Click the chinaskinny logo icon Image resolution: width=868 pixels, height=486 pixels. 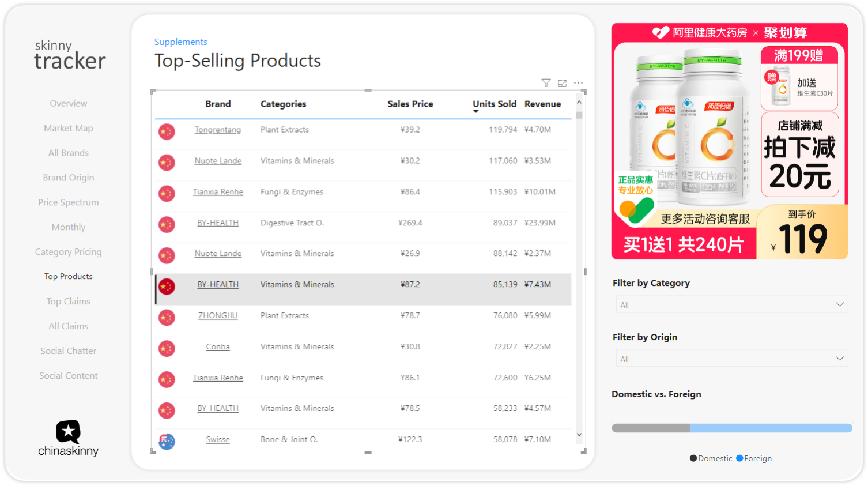[68, 432]
